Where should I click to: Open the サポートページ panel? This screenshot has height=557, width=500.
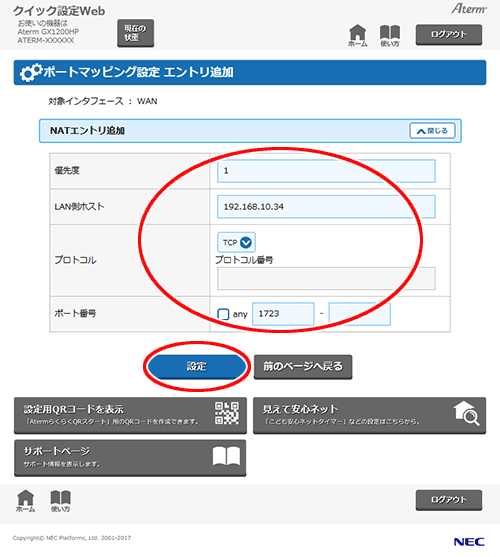pos(130,458)
